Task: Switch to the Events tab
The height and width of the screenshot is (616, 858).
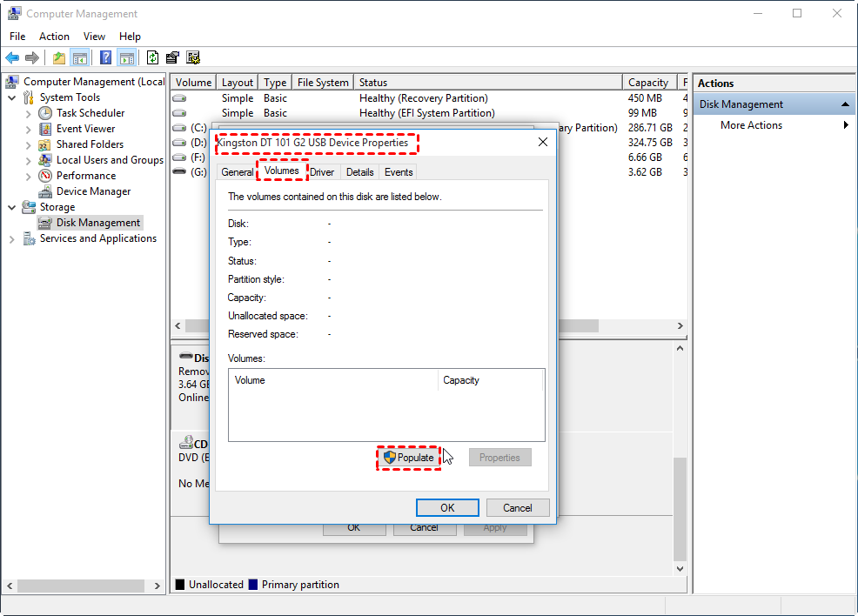Action: [x=399, y=172]
